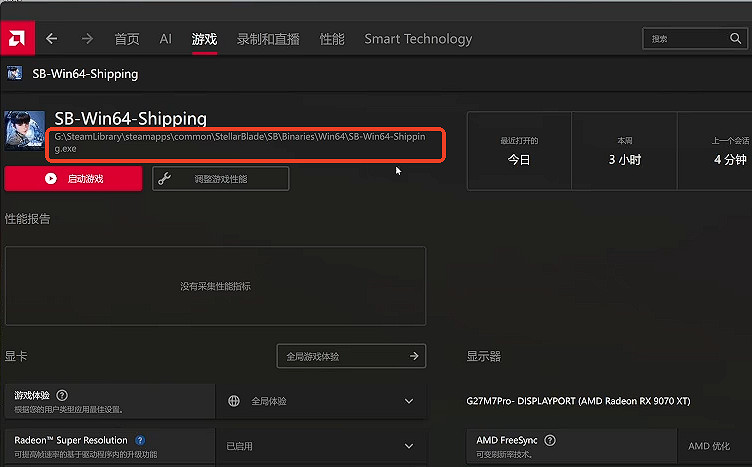Click the Stellar Blade game cover thumbnail

point(24,130)
